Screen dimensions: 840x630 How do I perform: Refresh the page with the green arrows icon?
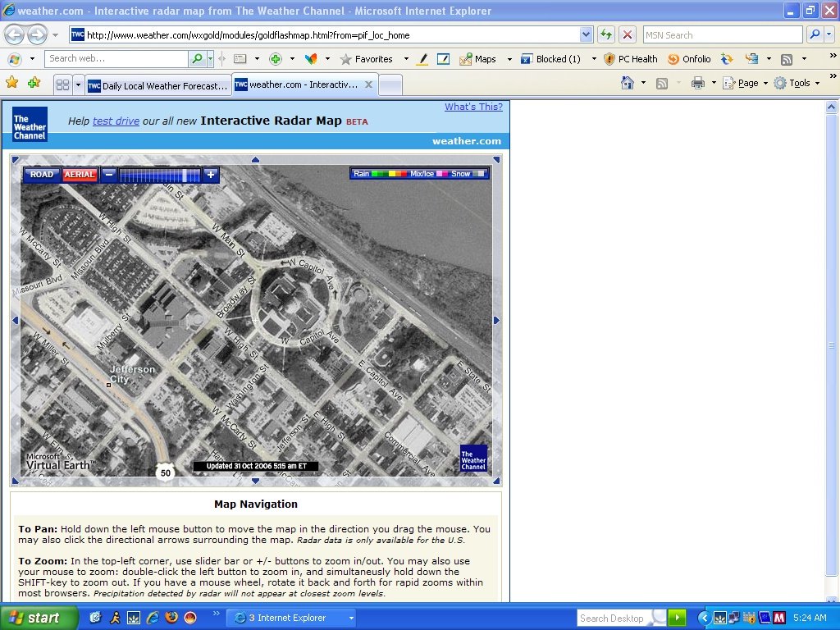pos(606,34)
